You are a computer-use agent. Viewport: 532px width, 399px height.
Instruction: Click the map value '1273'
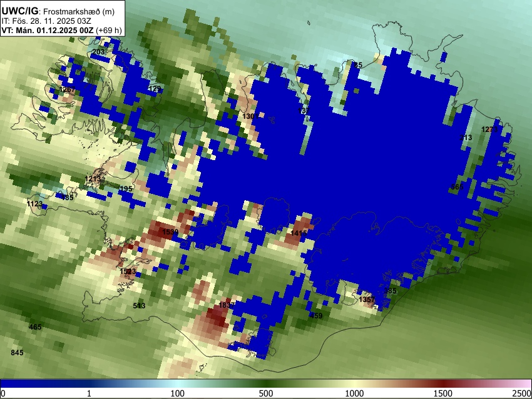pyautogui.click(x=489, y=129)
